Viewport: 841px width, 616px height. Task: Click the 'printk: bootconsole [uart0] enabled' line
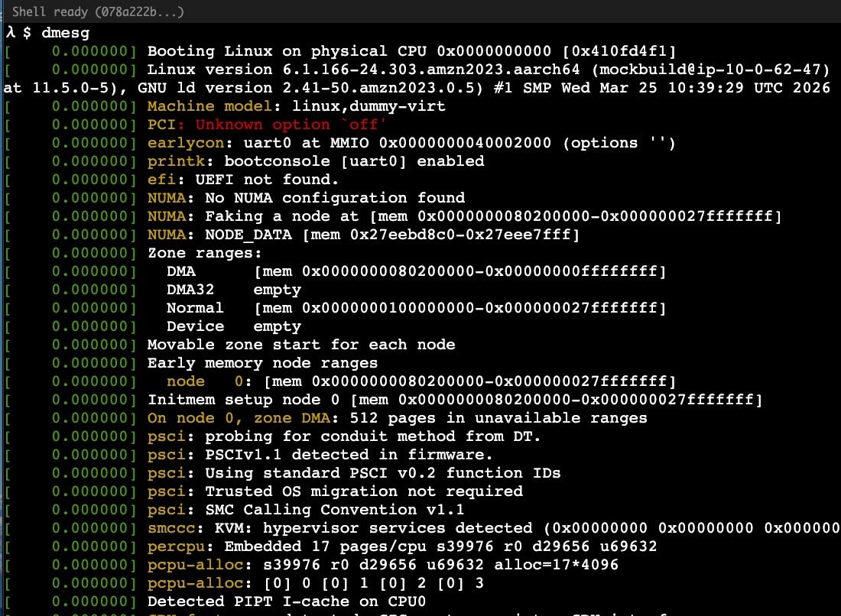tap(316, 160)
